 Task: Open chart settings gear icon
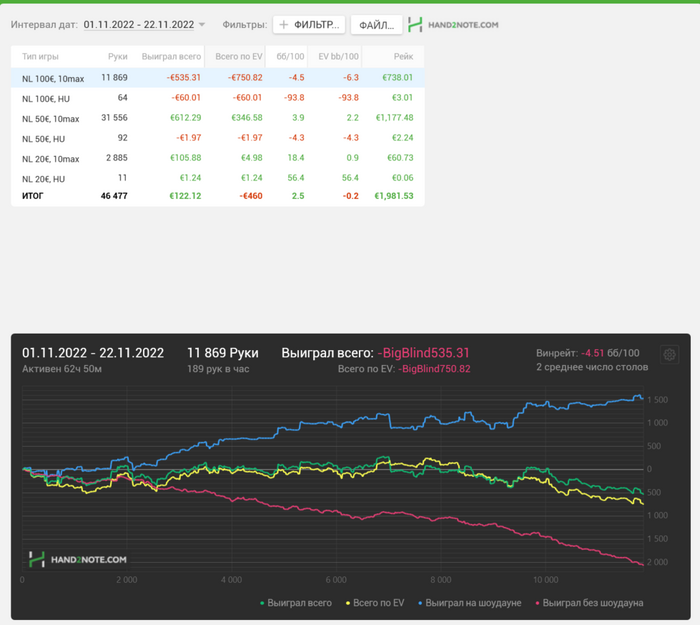pyautogui.click(x=669, y=355)
